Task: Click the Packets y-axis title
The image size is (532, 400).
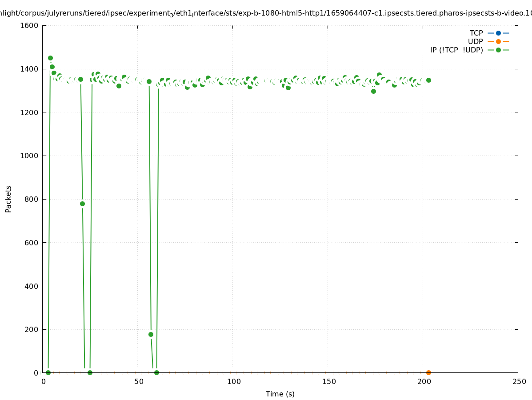Action: click(8, 199)
